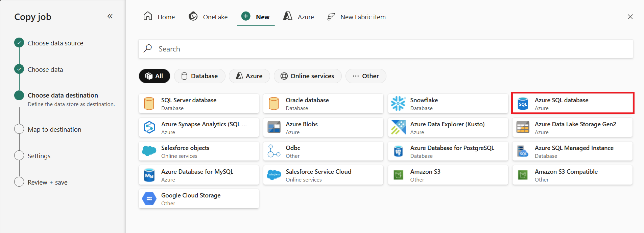Filter connectors by Online services
Image resolution: width=644 pixels, height=233 pixels.
point(307,76)
